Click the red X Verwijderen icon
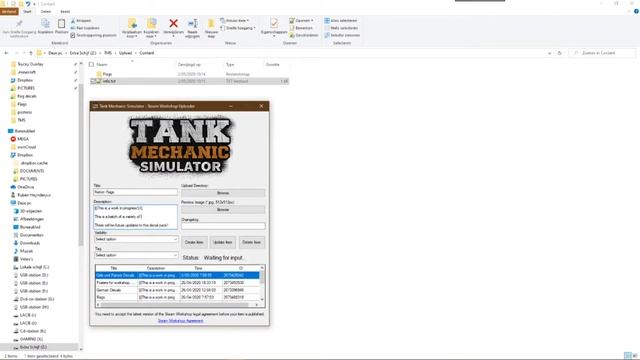This screenshot has width=640, height=360. point(173,24)
